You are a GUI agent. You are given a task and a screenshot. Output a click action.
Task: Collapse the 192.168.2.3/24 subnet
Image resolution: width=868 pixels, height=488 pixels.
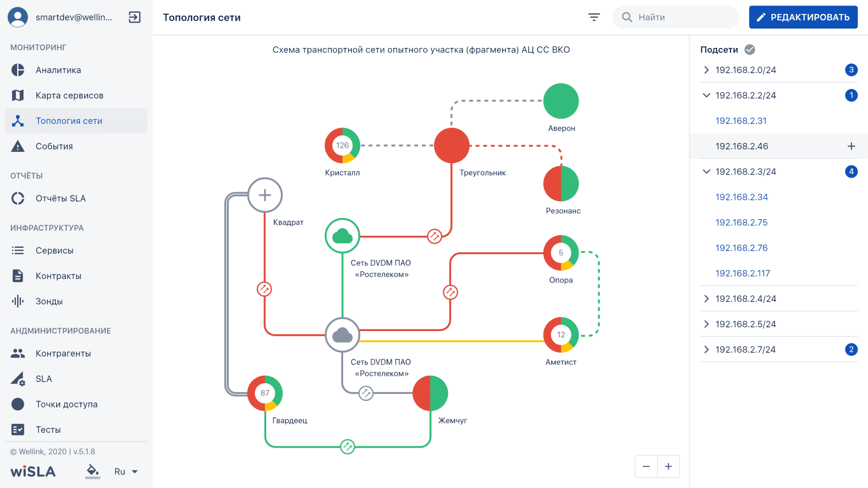pyautogui.click(x=707, y=171)
